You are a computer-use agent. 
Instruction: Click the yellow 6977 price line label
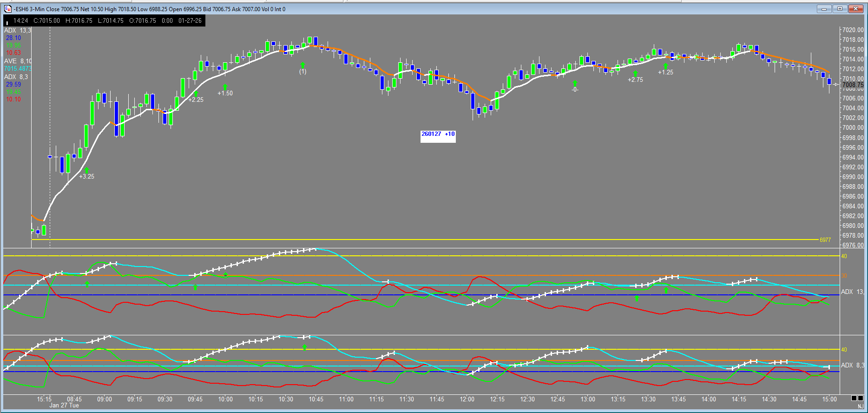(x=825, y=240)
